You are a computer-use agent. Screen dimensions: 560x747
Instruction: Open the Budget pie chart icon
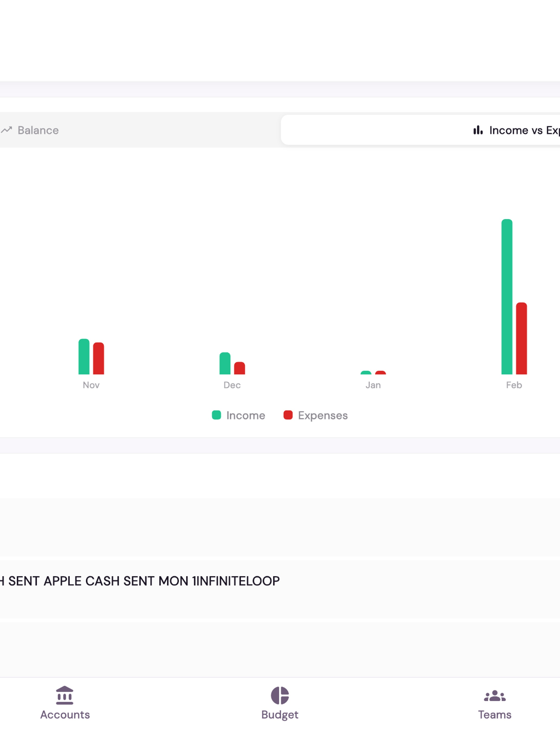pyautogui.click(x=280, y=695)
